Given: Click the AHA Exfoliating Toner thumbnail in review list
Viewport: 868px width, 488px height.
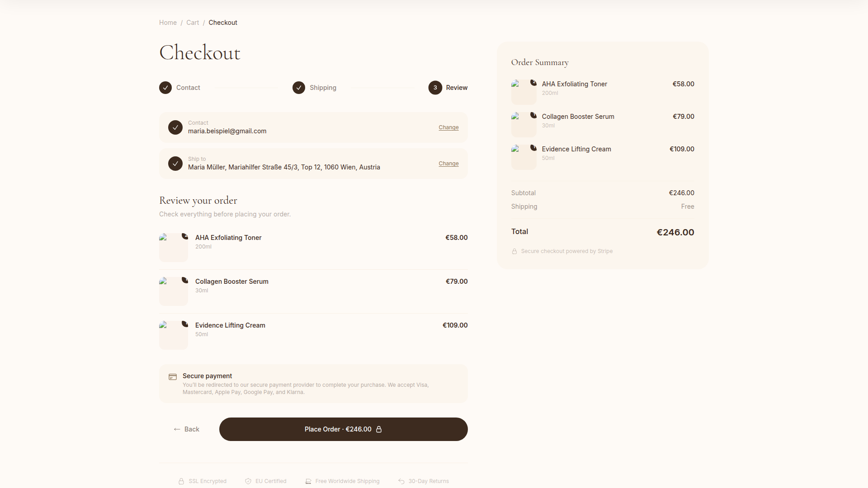Looking at the screenshot, I should pyautogui.click(x=174, y=247).
